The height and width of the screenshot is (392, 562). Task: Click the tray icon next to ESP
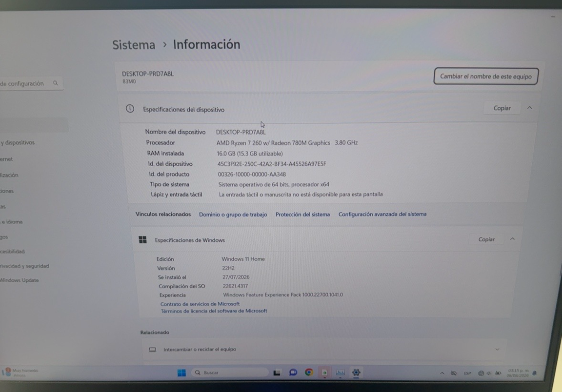454,373
